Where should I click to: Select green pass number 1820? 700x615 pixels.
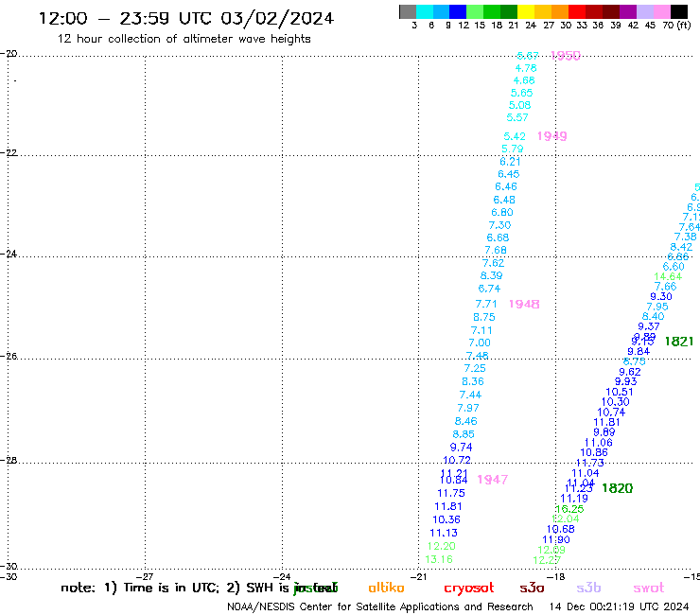tap(617, 488)
